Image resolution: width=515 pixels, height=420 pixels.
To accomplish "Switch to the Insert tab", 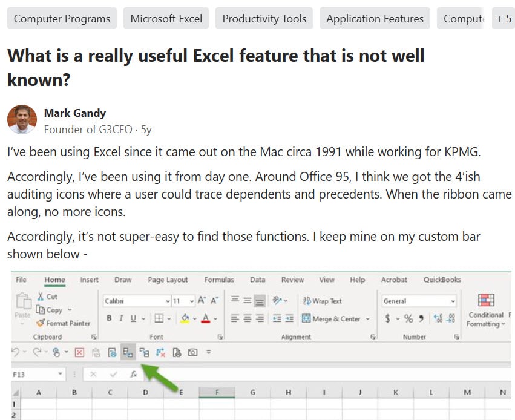I will (89, 280).
